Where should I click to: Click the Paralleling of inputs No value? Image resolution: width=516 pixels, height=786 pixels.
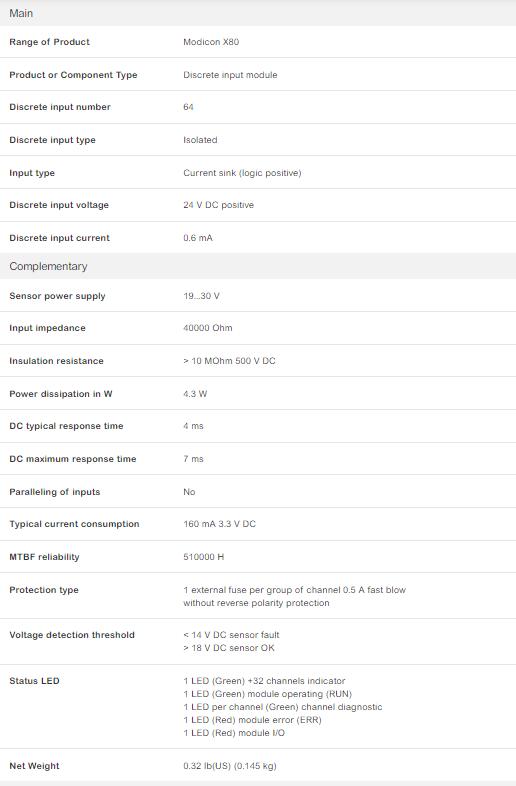pyautogui.click(x=189, y=492)
